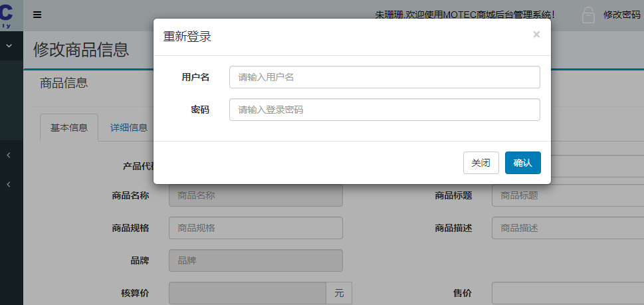The height and width of the screenshot is (305, 644).
Task: Open the 修改密码 link
Action: 621,15
